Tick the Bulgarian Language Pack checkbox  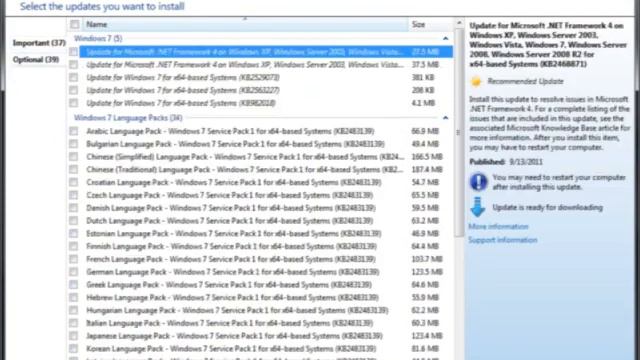73,144
